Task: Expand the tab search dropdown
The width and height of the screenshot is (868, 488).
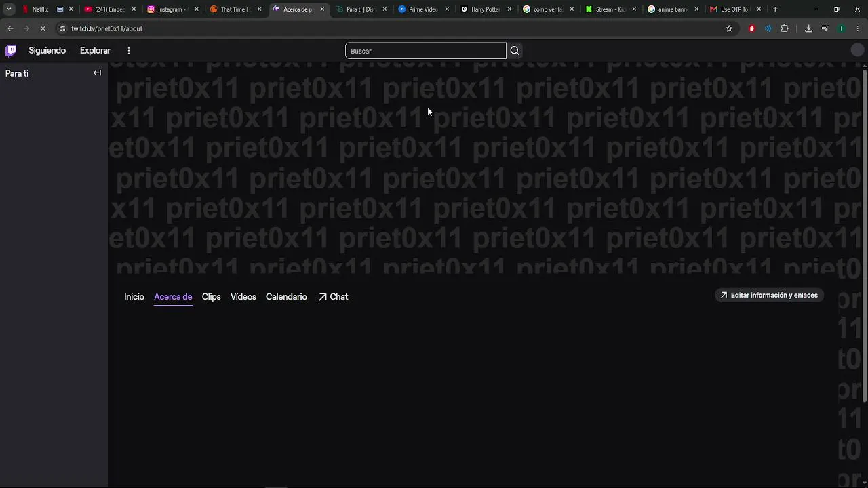Action: coord(9,9)
